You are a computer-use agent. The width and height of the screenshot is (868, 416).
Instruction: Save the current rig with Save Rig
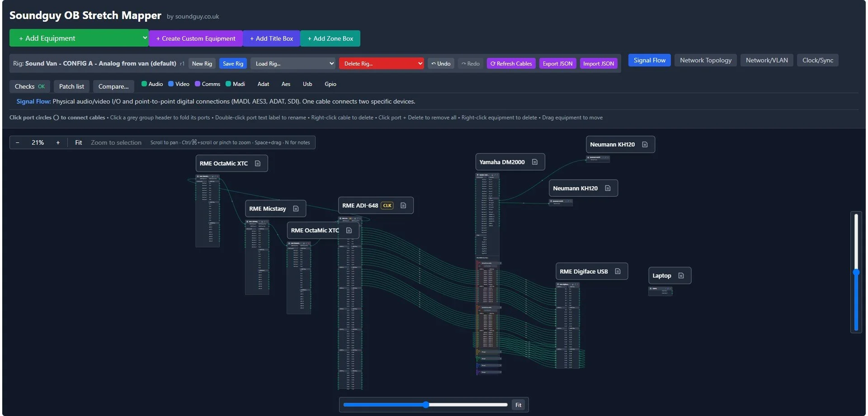coord(233,63)
